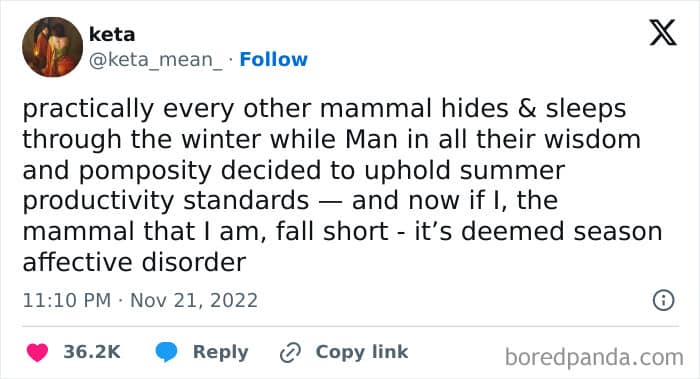The height and width of the screenshot is (379, 700).
Task: Click the tweet info circle icon
Action: [663, 300]
